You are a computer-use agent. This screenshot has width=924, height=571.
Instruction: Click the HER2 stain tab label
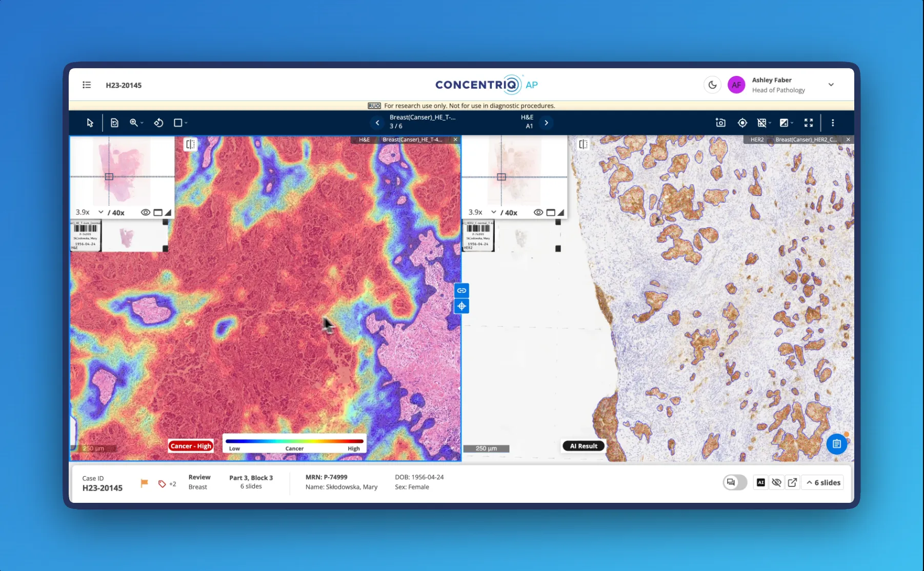[x=757, y=139]
